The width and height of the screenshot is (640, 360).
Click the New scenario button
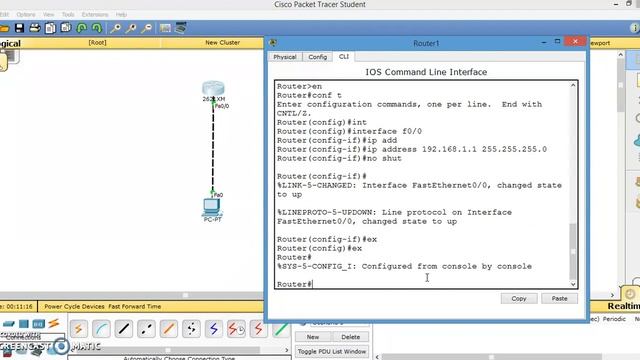[313, 337]
